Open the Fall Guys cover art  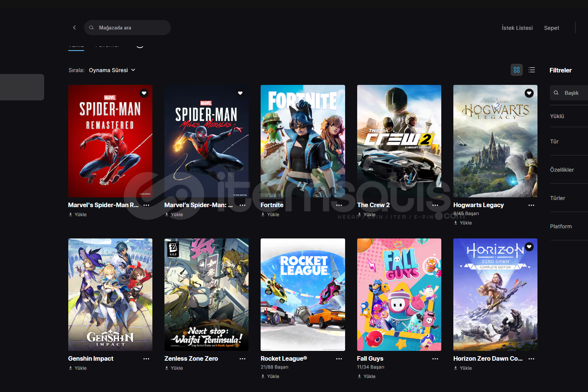click(399, 295)
